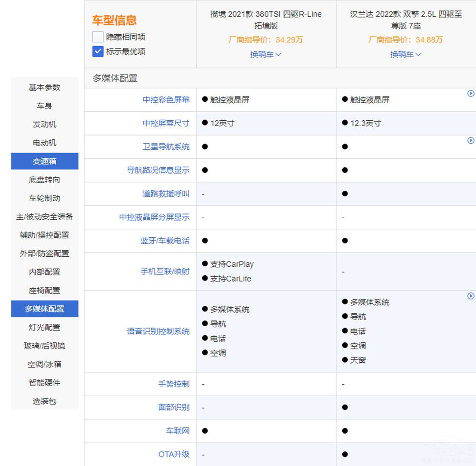This screenshot has height=466, width=476.
Task: Switch to the 底盘转向 section
Action: [44, 180]
